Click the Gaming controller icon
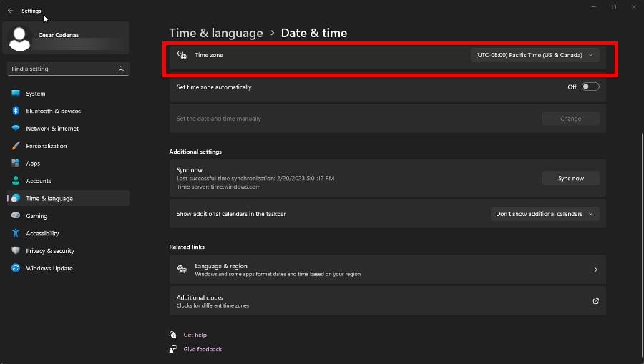This screenshot has height=364, width=644. pos(16,216)
